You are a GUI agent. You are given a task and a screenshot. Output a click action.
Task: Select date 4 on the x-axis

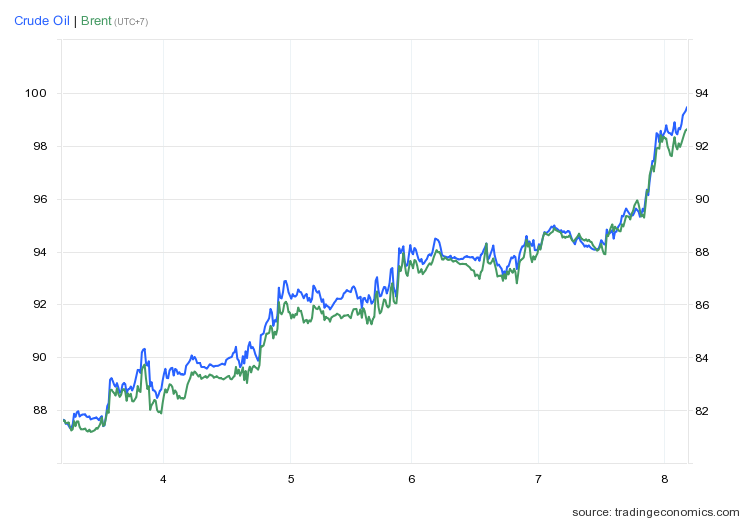(163, 478)
